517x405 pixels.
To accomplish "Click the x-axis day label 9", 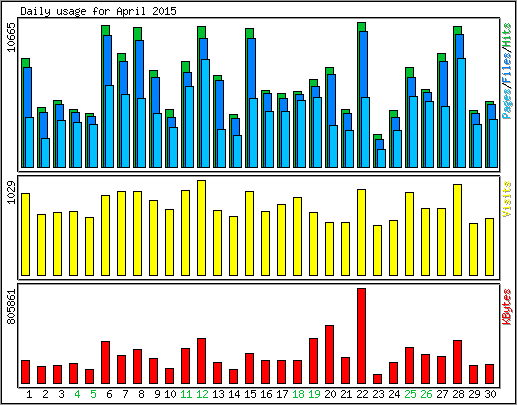I will point(157,394).
